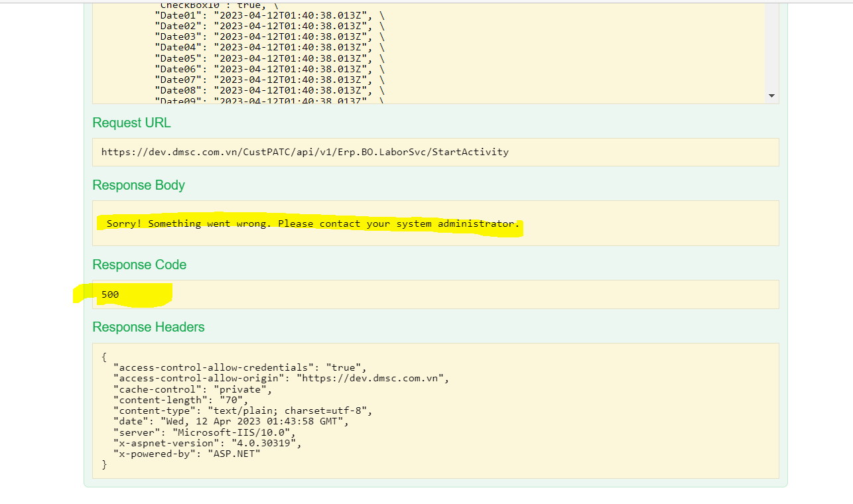Click the "content-type" header line
This screenshot has height=504, width=853.
tap(243, 410)
